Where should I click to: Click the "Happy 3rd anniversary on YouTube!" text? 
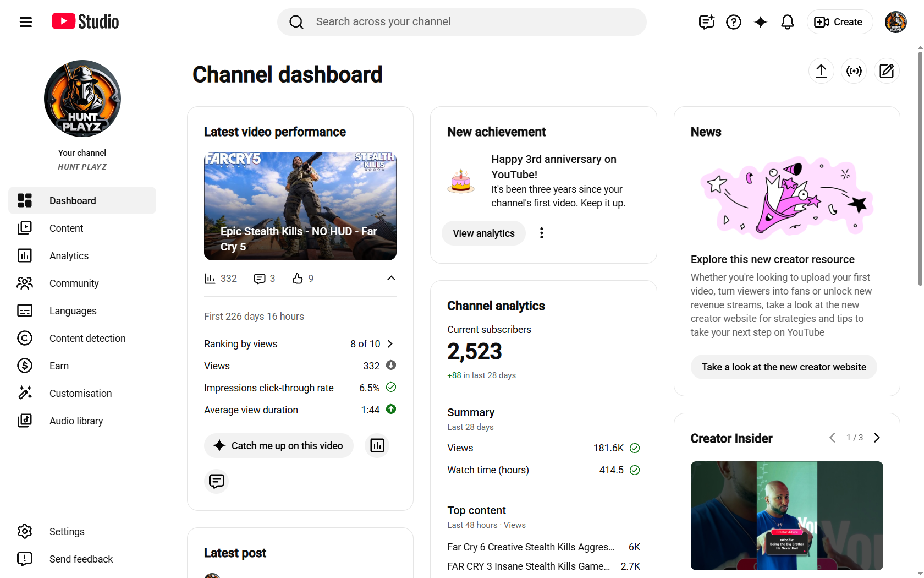pyautogui.click(x=554, y=167)
